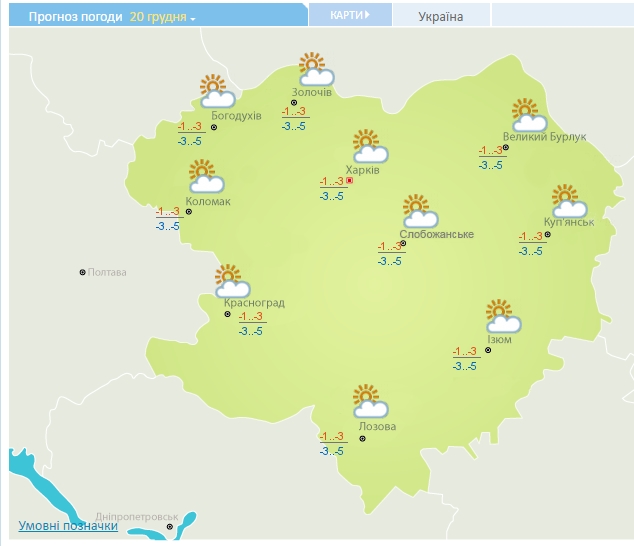Click the weather icon above Золочів
This screenshot has height=546, width=634.
pyautogui.click(x=317, y=69)
